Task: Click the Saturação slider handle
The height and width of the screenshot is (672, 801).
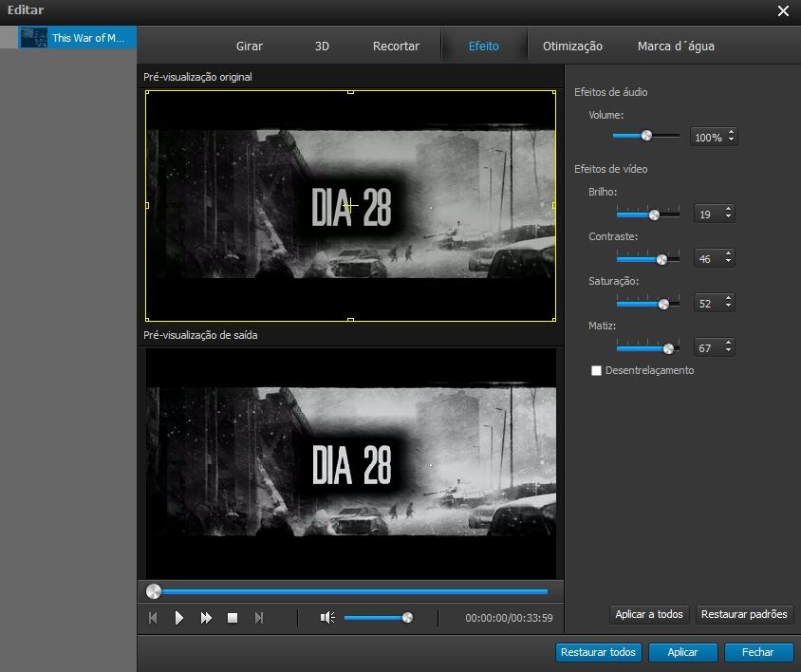Action: (x=663, y=305)
